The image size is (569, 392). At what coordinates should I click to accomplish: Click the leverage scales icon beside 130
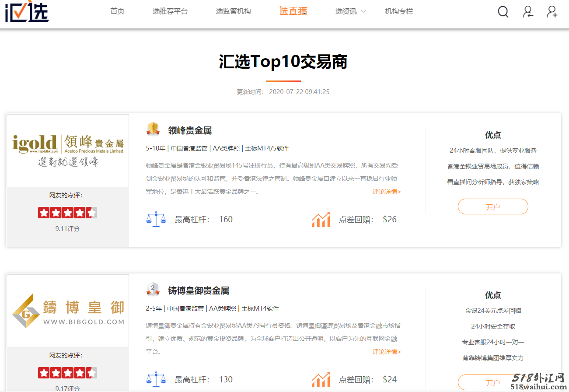(x=156, y=379)
